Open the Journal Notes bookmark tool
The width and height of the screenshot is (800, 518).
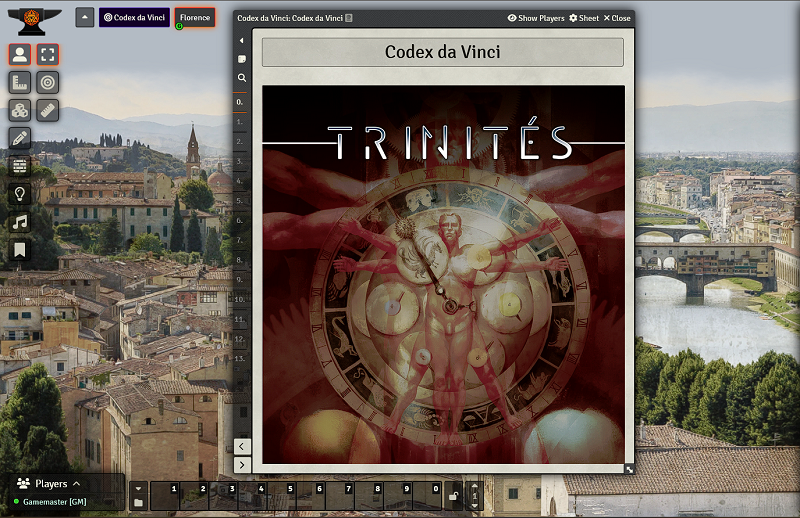[x=20, y=250]
